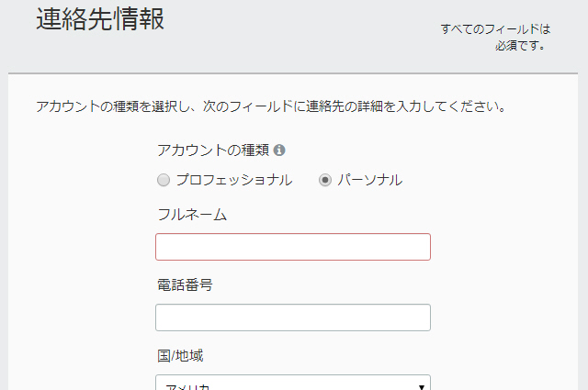588x390 pixels.
Task: Click the アカウントの種類 label text
Action: tap(213, 150)
